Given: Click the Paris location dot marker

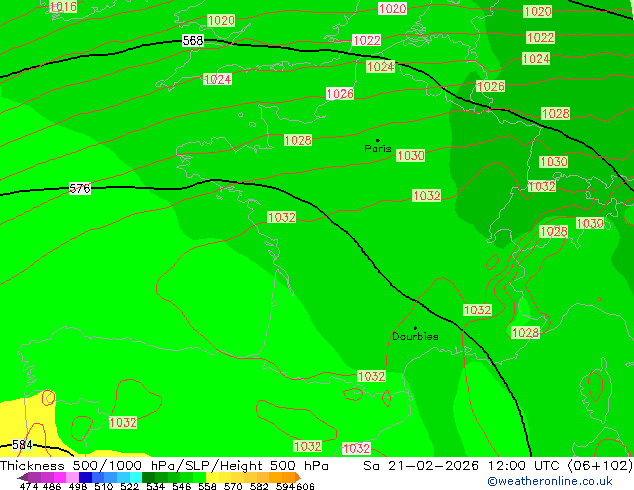Looking at the screenshot, I should tap(378, 140).
